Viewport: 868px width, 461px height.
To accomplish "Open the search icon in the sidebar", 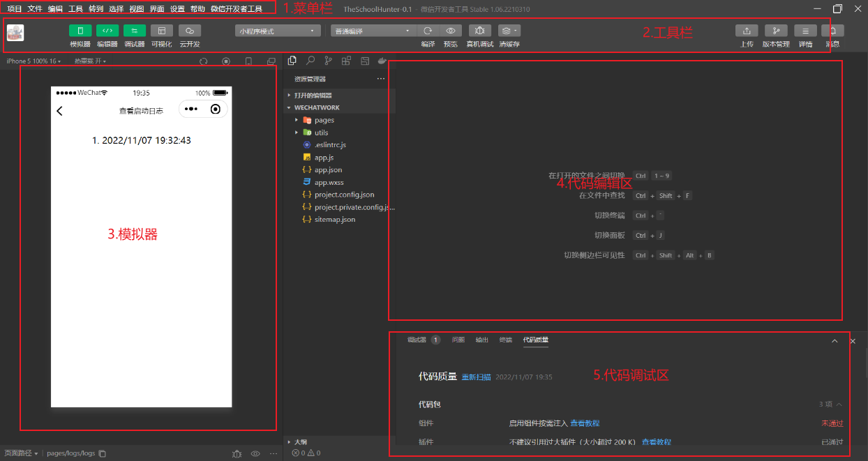I will tap(310, 61).
